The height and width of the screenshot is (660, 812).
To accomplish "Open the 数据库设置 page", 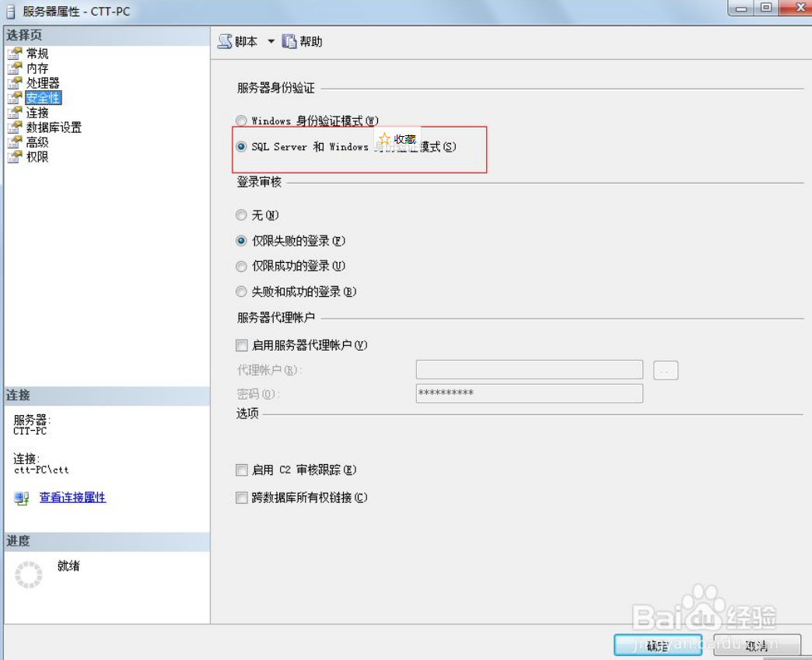I will (54, 127).
